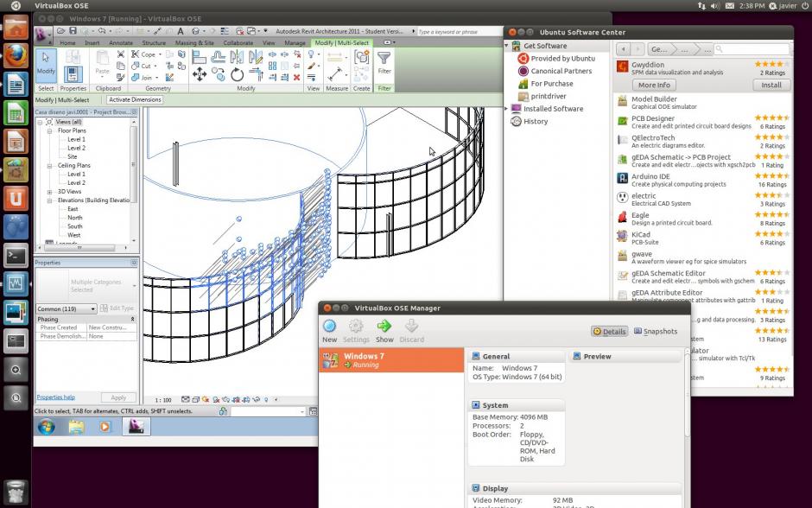Open Trash in the Ubuntu launcher

[16, 492]
